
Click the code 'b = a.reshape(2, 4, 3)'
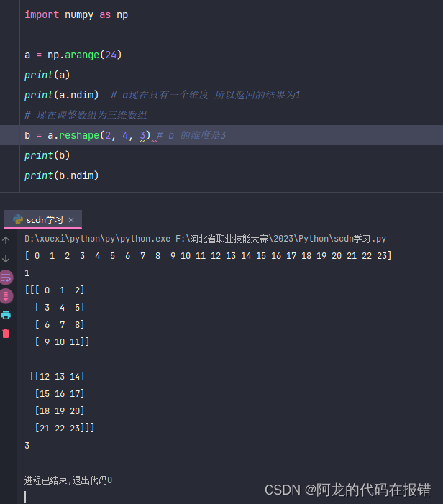pyautogui.click(x=88, y=135)
